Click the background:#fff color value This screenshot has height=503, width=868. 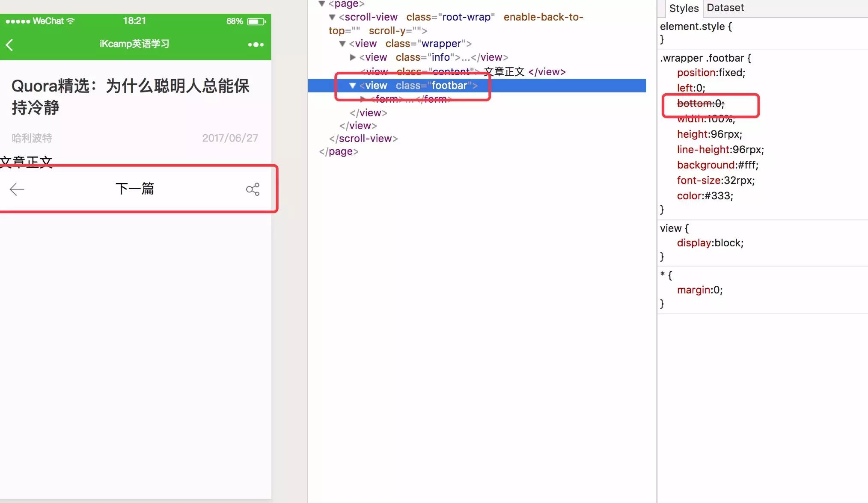[x=747, y=165]
